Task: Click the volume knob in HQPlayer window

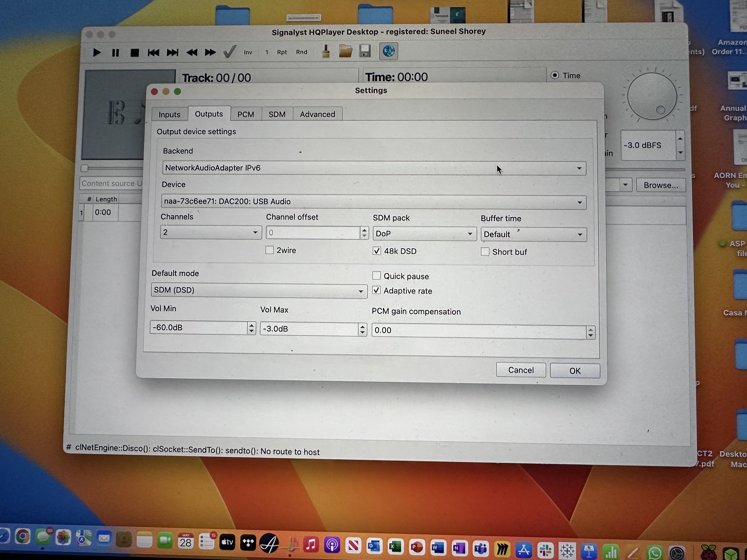Action: 652,96
